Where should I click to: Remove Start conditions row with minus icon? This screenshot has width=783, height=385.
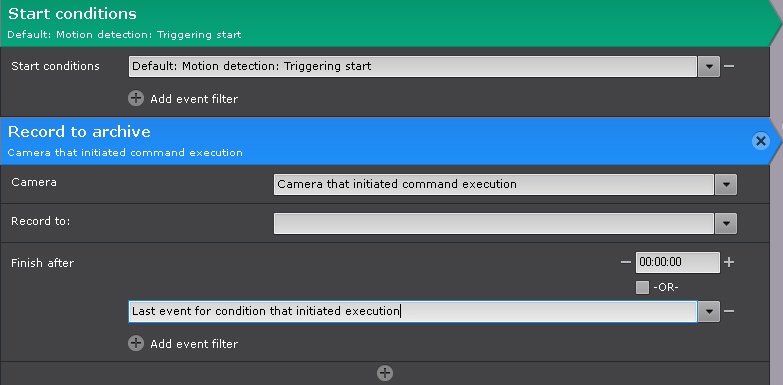(x=729, y=66)
